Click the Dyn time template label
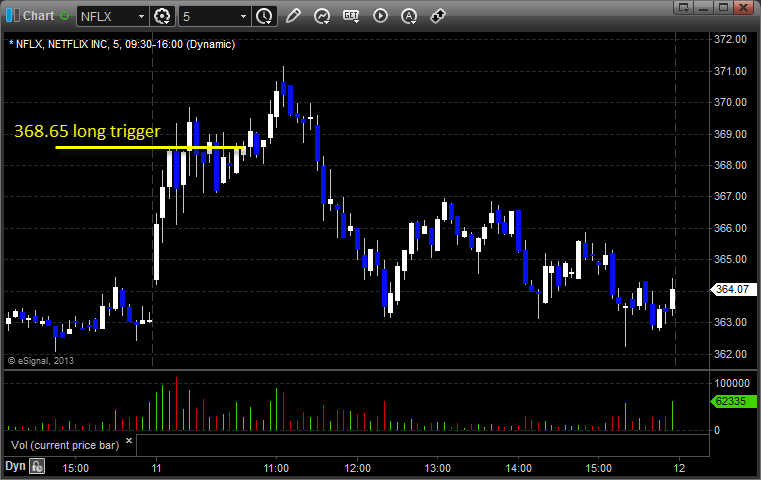The height and width of the screenshot is (480, 761). (x=15, y=466)
